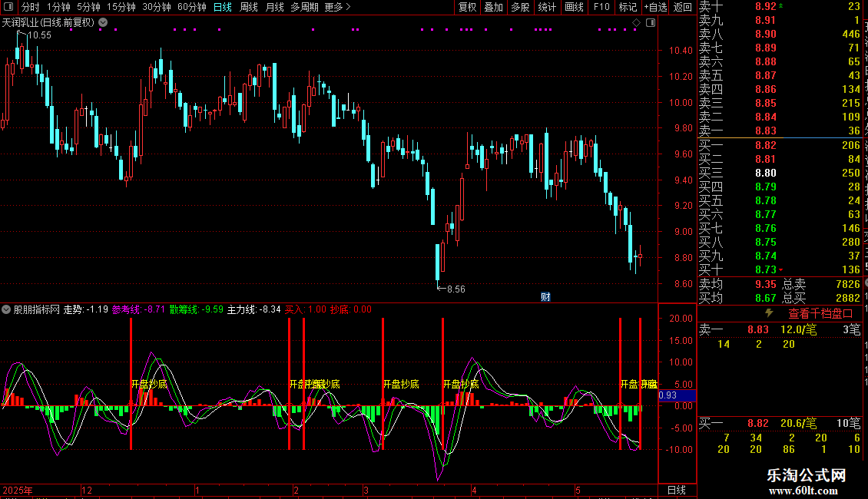
Task: Click the 买一 price 8.82 in order book
Action: pyautogui.click(x=766, y=146)
